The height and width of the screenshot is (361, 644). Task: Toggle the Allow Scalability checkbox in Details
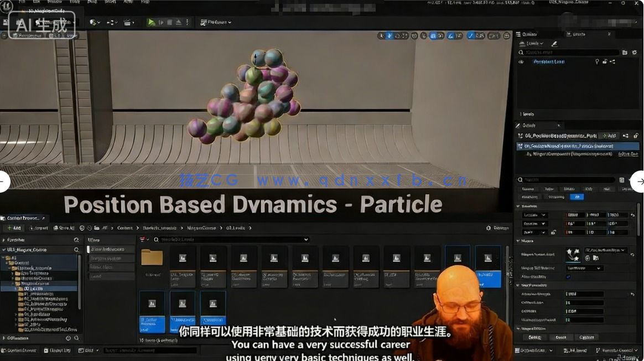[568, 277]
